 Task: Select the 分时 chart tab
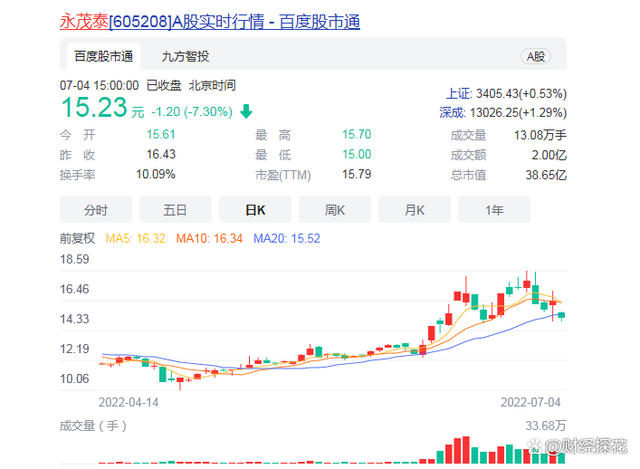[x=96, y=209]
